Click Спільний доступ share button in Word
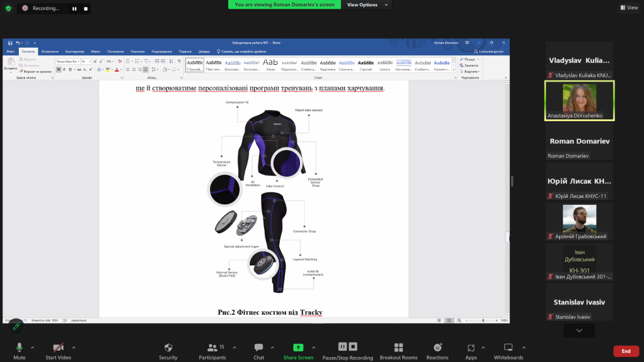 tap(488, 52)
